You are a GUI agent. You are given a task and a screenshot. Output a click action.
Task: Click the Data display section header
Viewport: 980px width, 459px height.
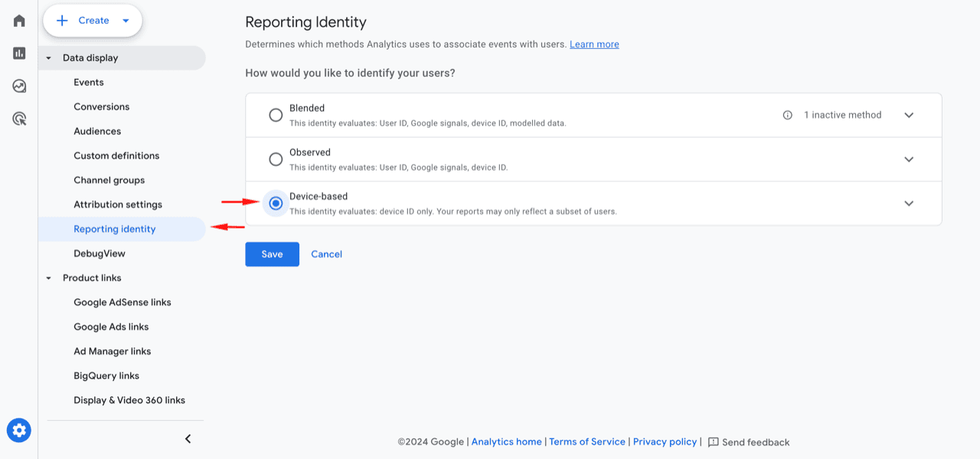coord(122,58)
